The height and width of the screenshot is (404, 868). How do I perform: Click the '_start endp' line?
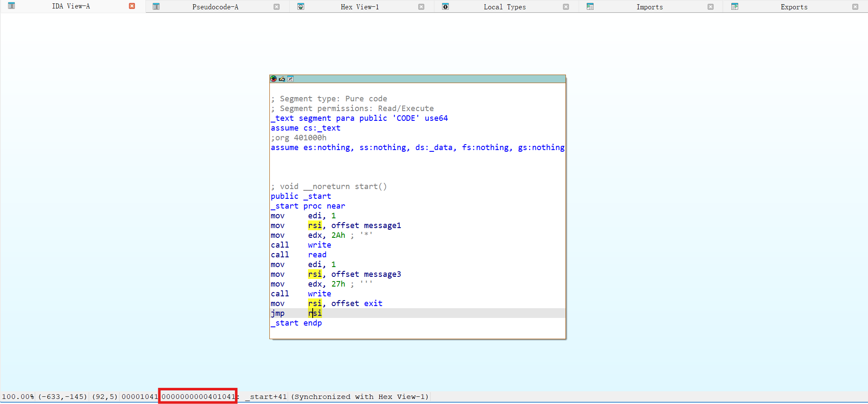297,323
